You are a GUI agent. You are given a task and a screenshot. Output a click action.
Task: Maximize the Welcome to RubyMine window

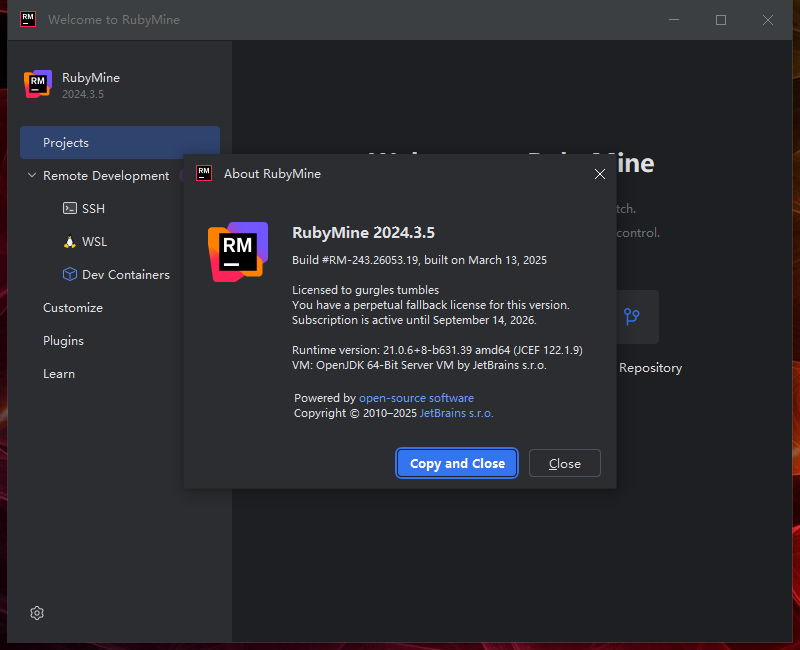pyautogui.click(x=721, y=20)
